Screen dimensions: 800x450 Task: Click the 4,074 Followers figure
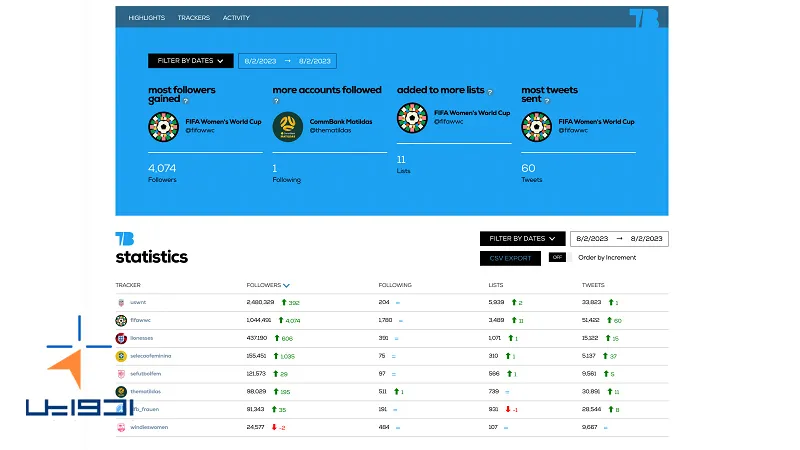coord(162,168)
